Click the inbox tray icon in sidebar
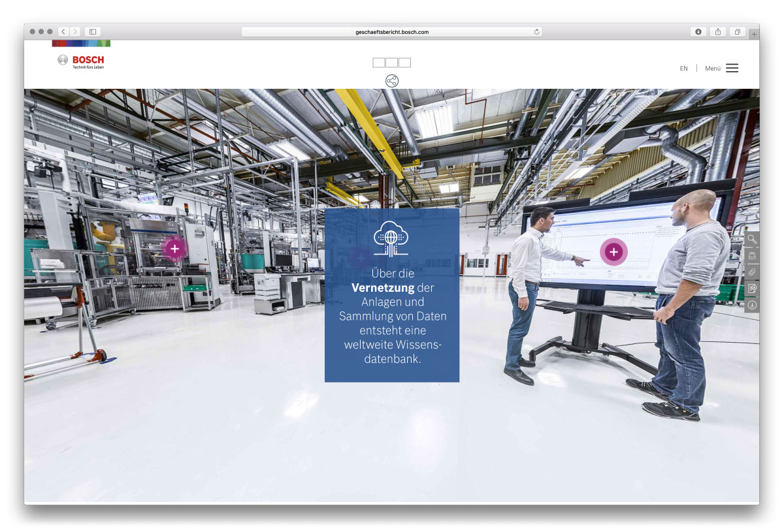Viewport: 784px width, 532px height. click(x=752, y=256)
